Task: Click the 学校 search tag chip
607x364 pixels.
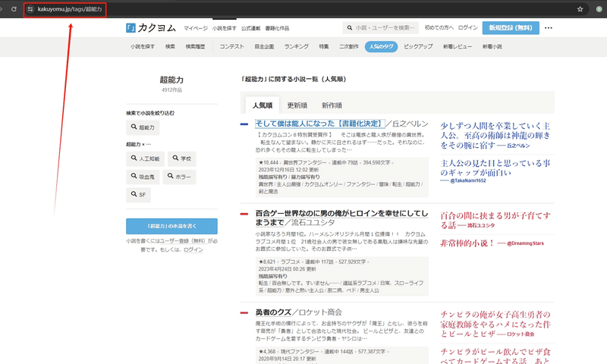Action: [181, 158]
